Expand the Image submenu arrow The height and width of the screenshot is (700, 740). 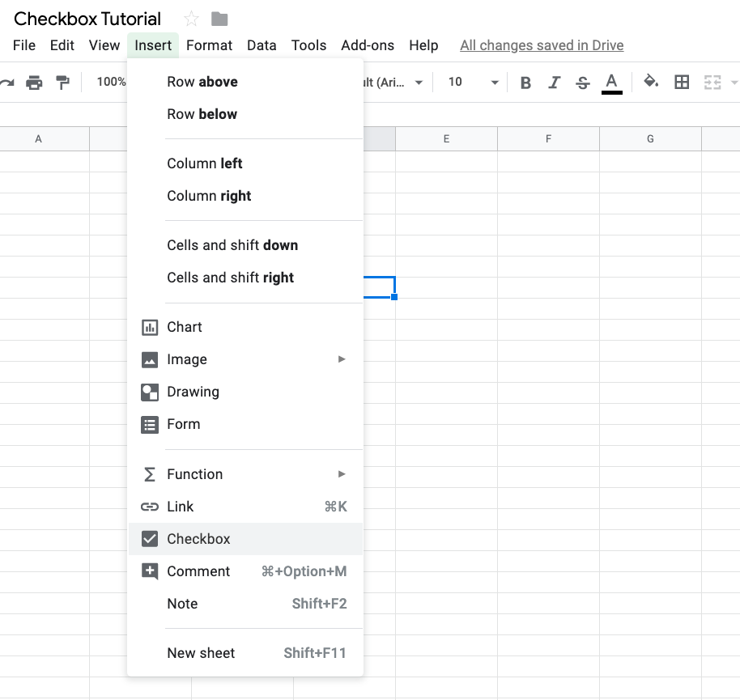click(x=342, y=359)
